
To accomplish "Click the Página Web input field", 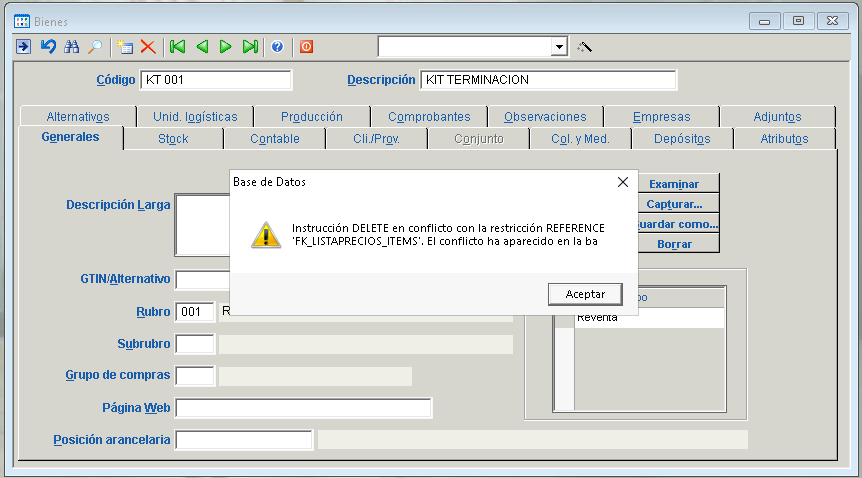I will 304,408.
